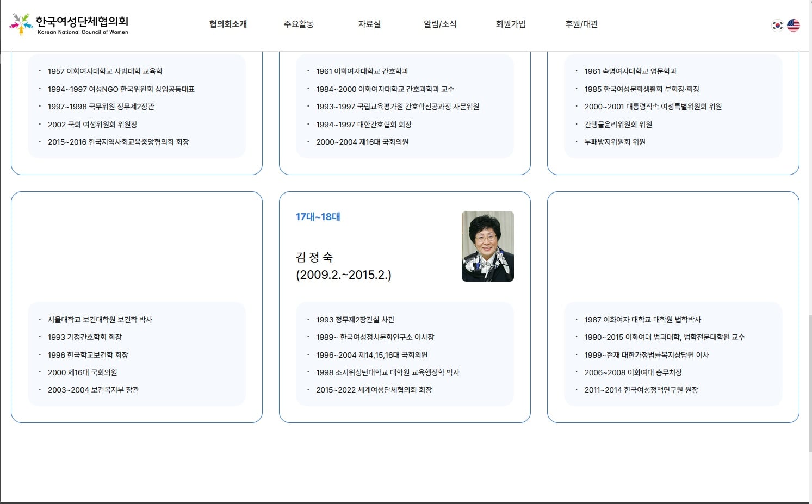Select the 17대~18대 term heading

click(318, 217)
